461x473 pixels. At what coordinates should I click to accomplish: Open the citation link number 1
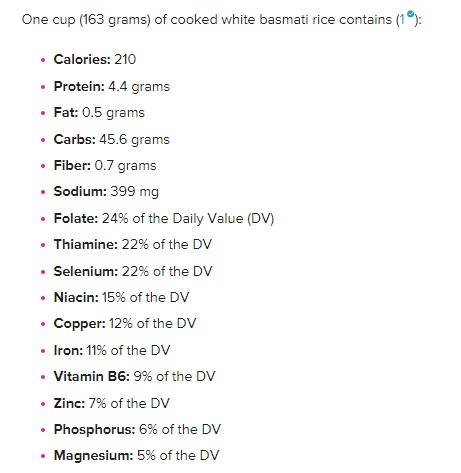click(403, 20)
